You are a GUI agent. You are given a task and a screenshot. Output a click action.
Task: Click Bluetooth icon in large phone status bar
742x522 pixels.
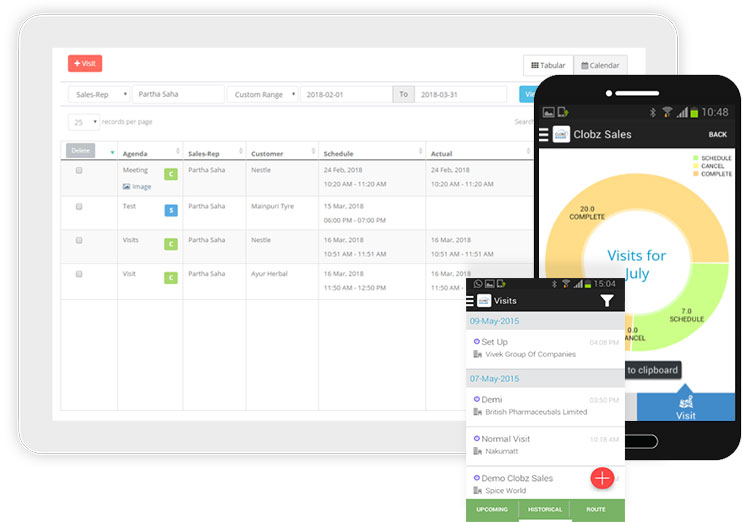[x=653, y=113]
